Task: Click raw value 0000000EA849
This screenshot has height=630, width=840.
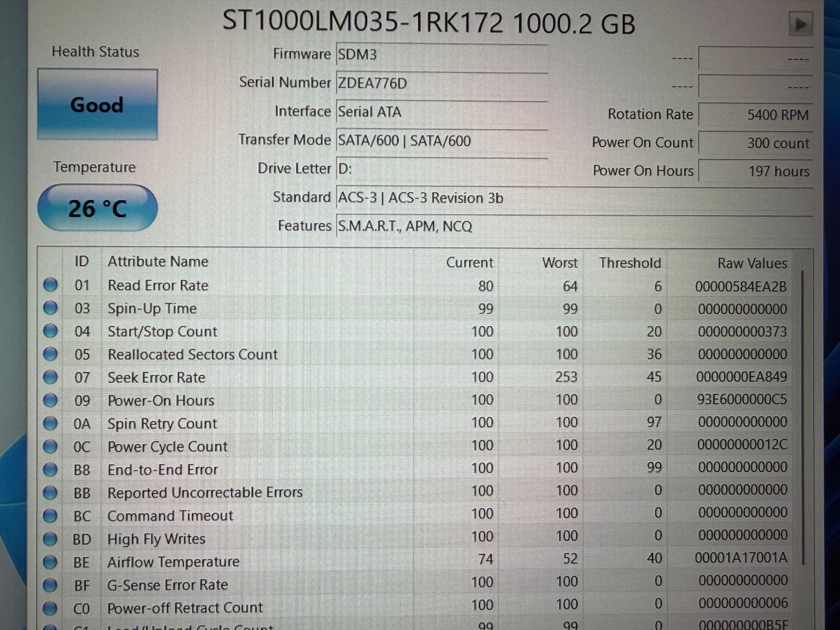Action: click(x=742, y=377)
